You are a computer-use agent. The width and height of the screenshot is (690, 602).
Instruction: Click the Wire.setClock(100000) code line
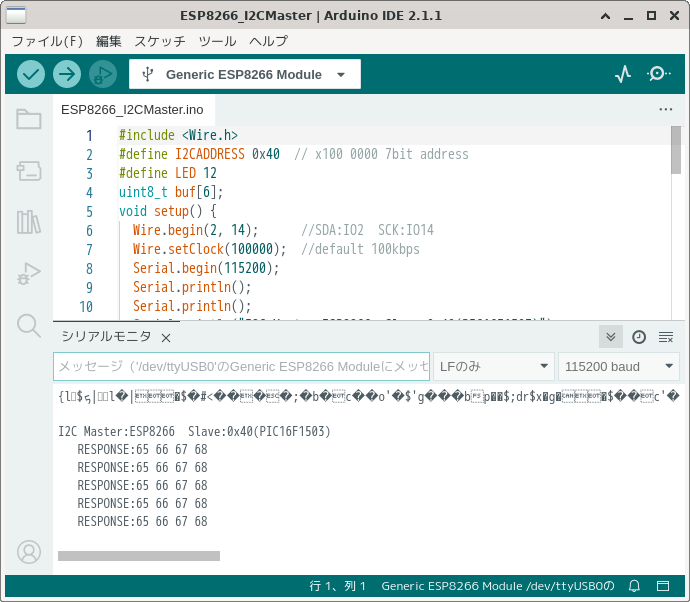point(209,249)
